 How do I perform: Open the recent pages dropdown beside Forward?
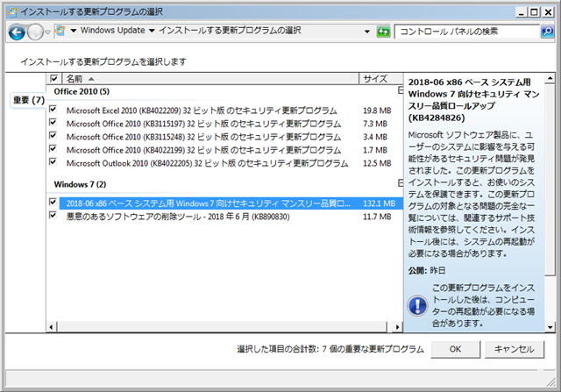[47, 32]
